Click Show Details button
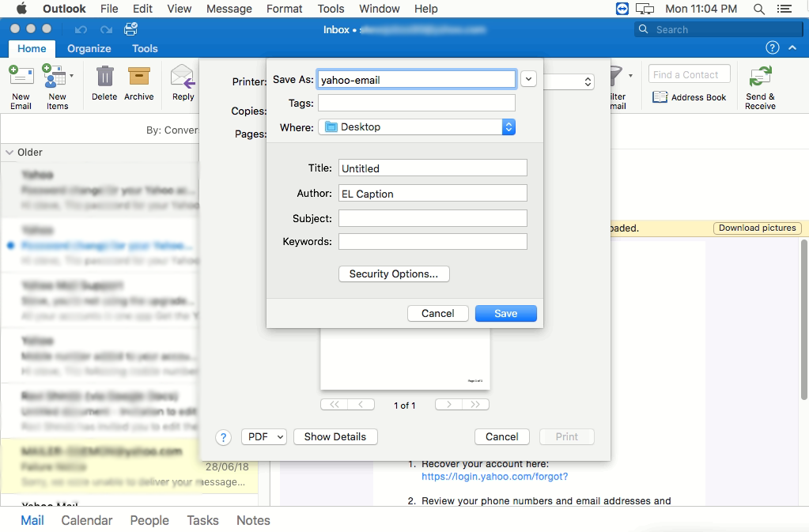This screenshot has width=809, height=532. click(335, 436)
